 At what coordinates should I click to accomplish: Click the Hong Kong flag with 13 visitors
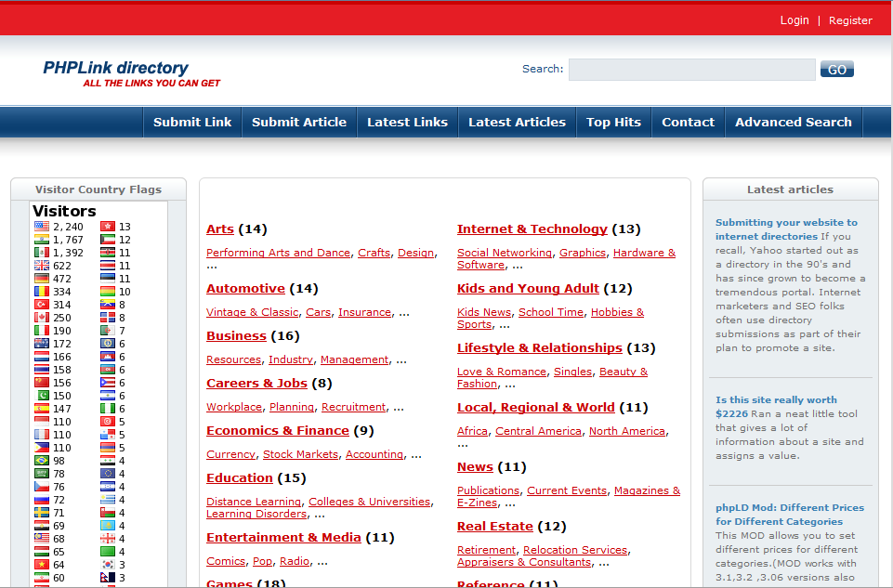tap(108, 227)
